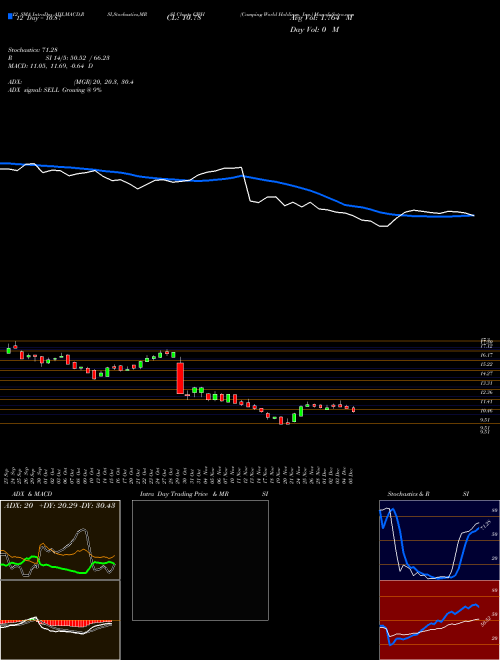Open the blue Stochastics mini chart
Image resolution: width=500 pixels, height=660 pixels.
[439, 540]
